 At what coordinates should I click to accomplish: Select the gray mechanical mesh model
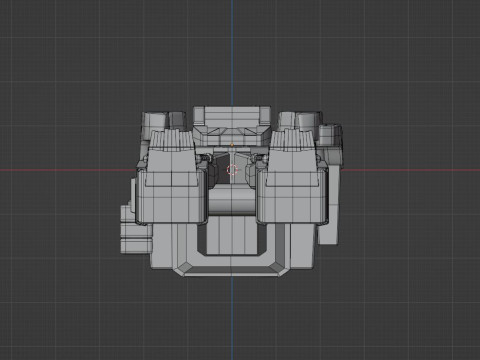[x=231, y=192]
